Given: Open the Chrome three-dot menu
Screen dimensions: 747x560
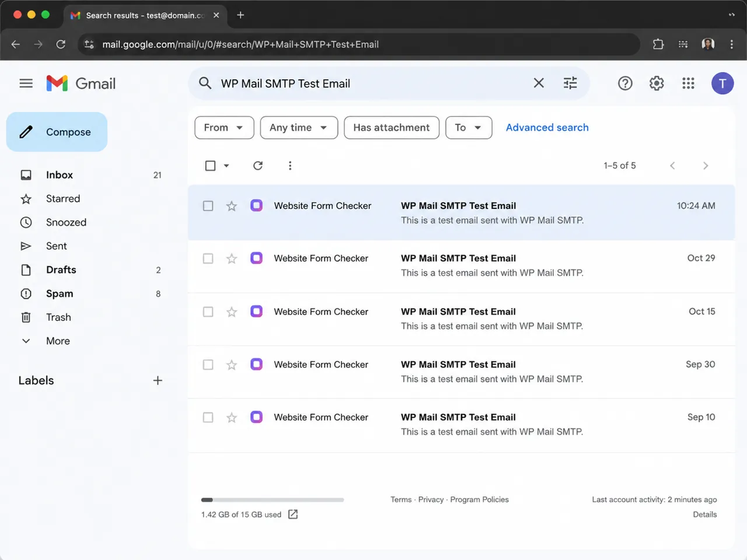Looking at the screenshot, I should pyautogui.click(x=732, y=44).
